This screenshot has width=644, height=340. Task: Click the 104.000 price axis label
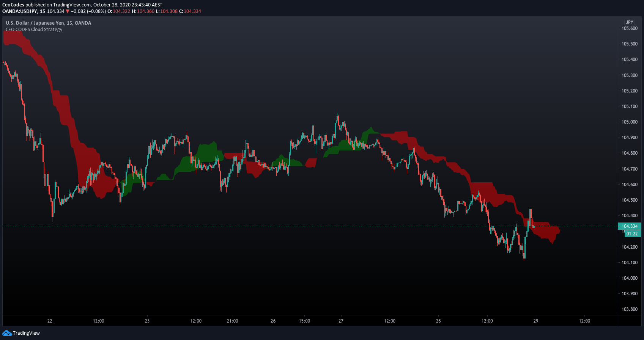click(x=630, y=278)
